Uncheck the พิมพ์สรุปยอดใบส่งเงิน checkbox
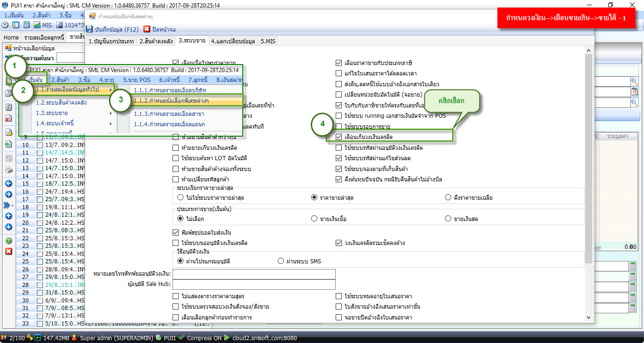This screenshot has width=644, height=343. 176,232
